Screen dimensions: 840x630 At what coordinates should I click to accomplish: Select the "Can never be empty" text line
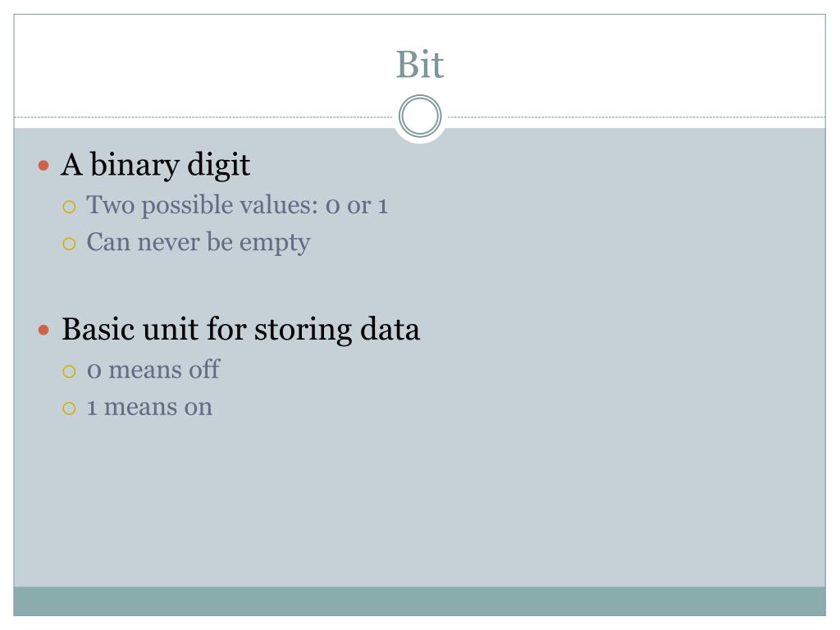point(199,243)
